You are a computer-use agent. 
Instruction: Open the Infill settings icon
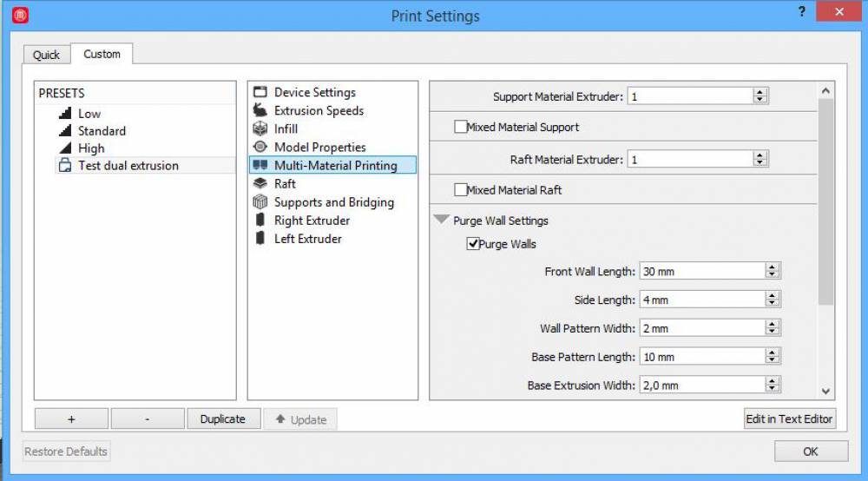[259, 128]
